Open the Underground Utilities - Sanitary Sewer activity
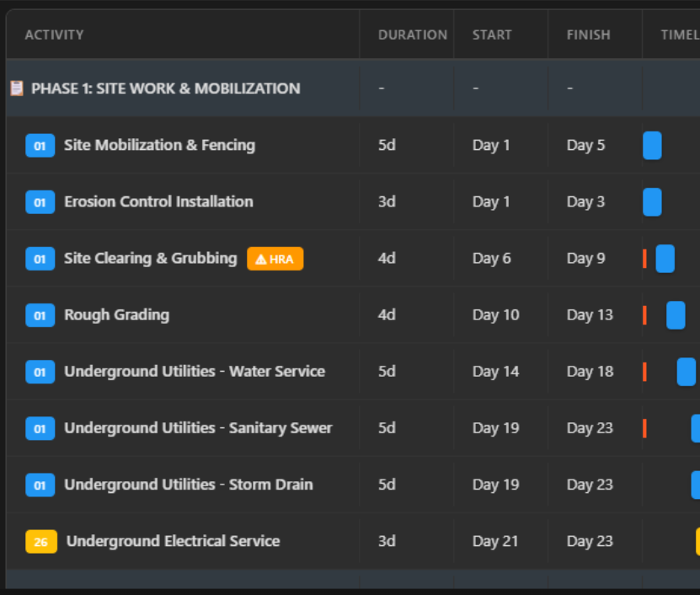700x595 pixels. point(198,427)
